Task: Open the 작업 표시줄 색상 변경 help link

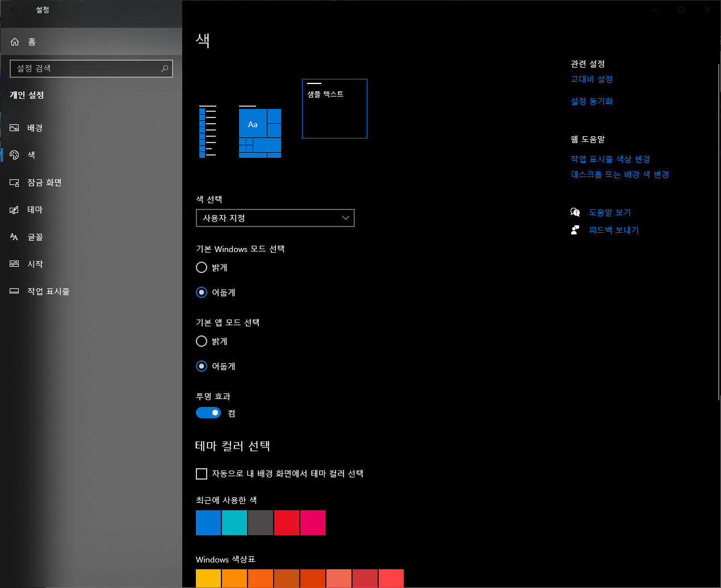Action: (610, 159)
